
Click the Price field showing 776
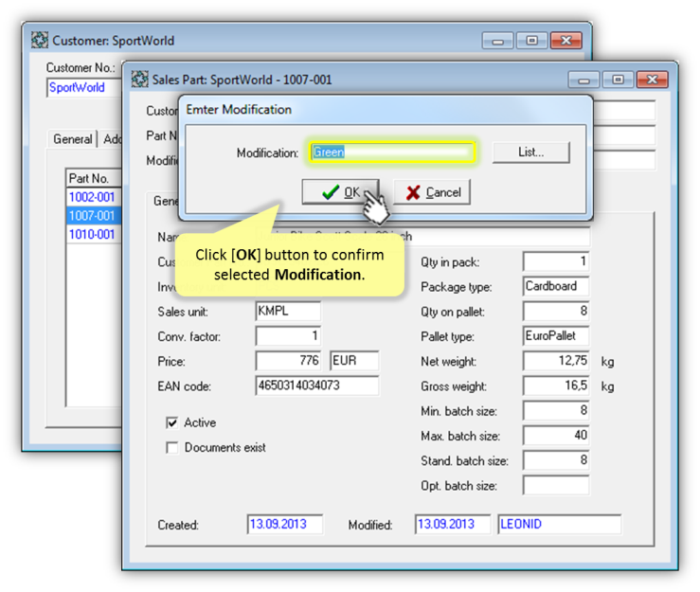(288, 361)
